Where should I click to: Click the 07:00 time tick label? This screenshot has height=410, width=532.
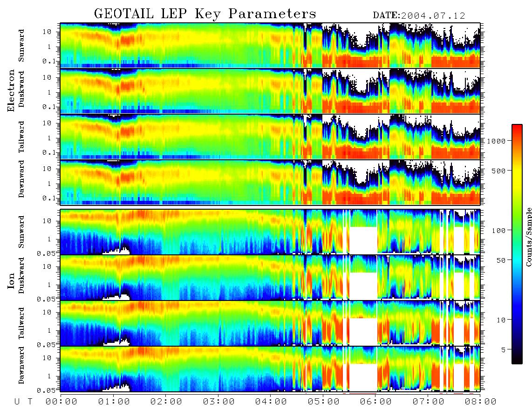429,402
